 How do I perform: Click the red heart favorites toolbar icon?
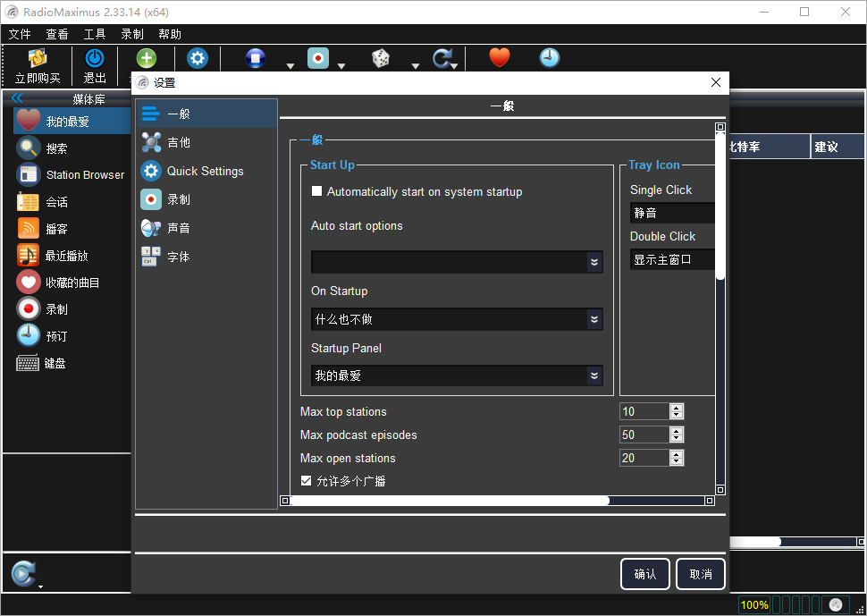[x=500, y=58]
